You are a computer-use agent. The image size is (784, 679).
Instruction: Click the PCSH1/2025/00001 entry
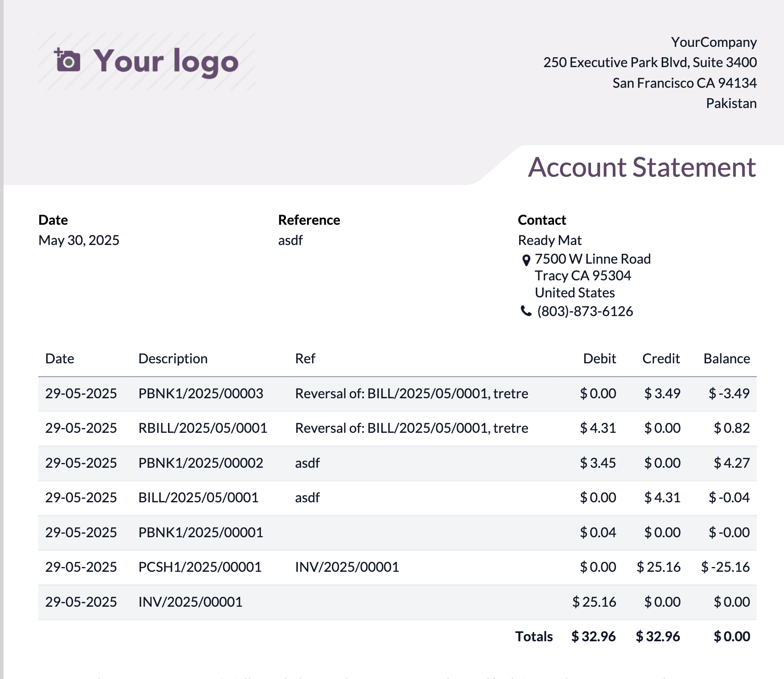tap(200, 567)
